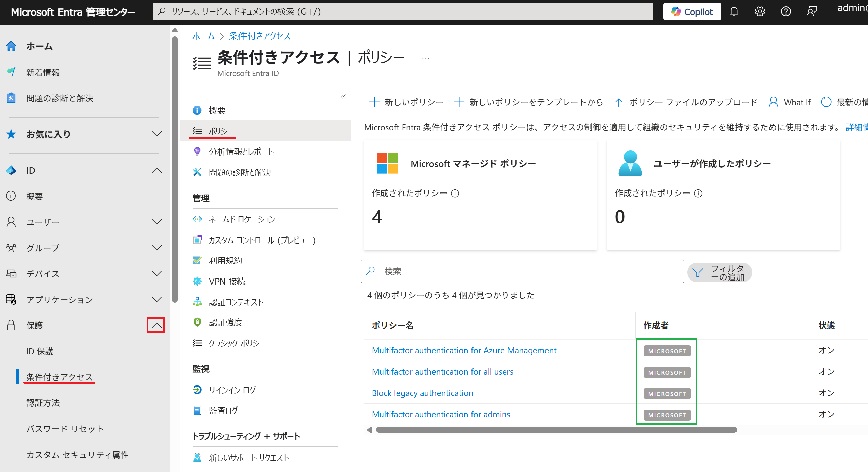Expand the ユーザー menu chevron

click(x=157, y=222)
